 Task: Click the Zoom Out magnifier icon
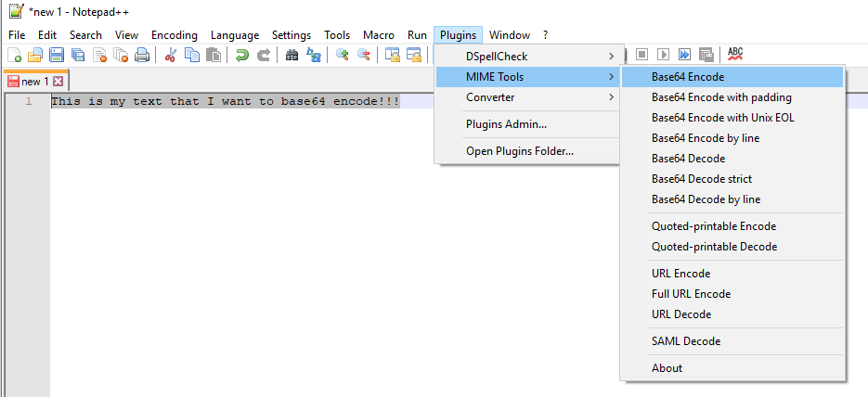click(363, 55)
